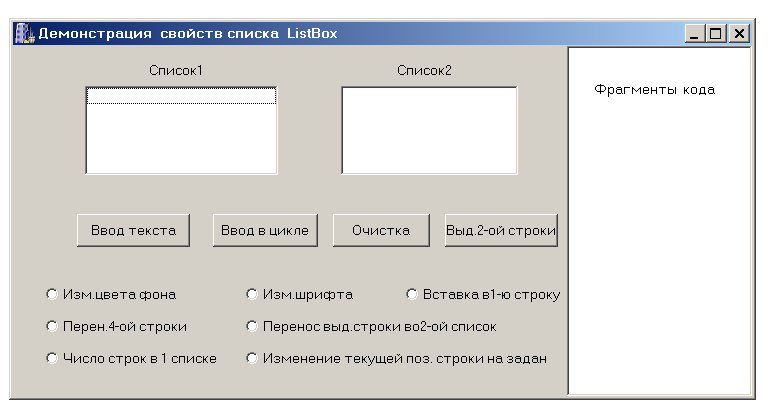769x411 pixels.
Task: Select 'Изм.шрифта' radio button
Action: tap(252, 294)
